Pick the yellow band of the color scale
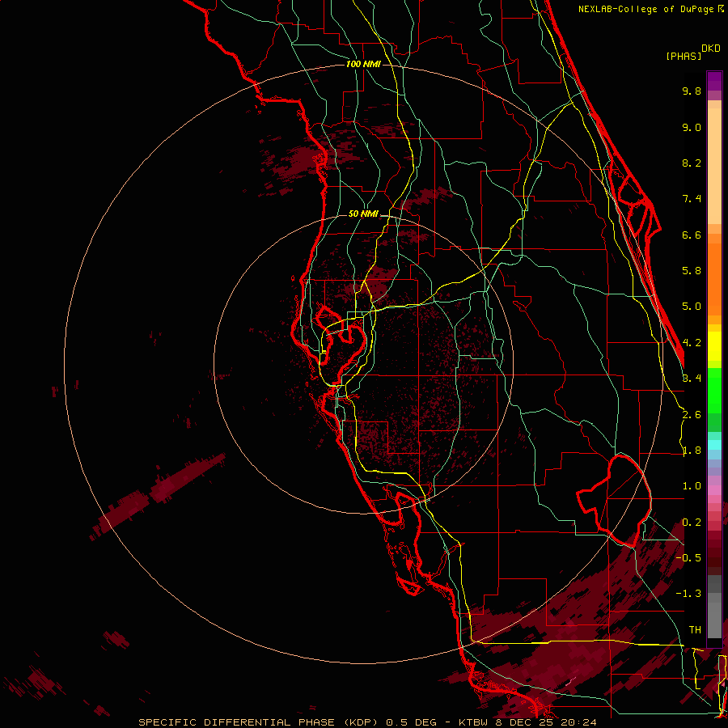 pyautogui.click(x=714, y=346)
